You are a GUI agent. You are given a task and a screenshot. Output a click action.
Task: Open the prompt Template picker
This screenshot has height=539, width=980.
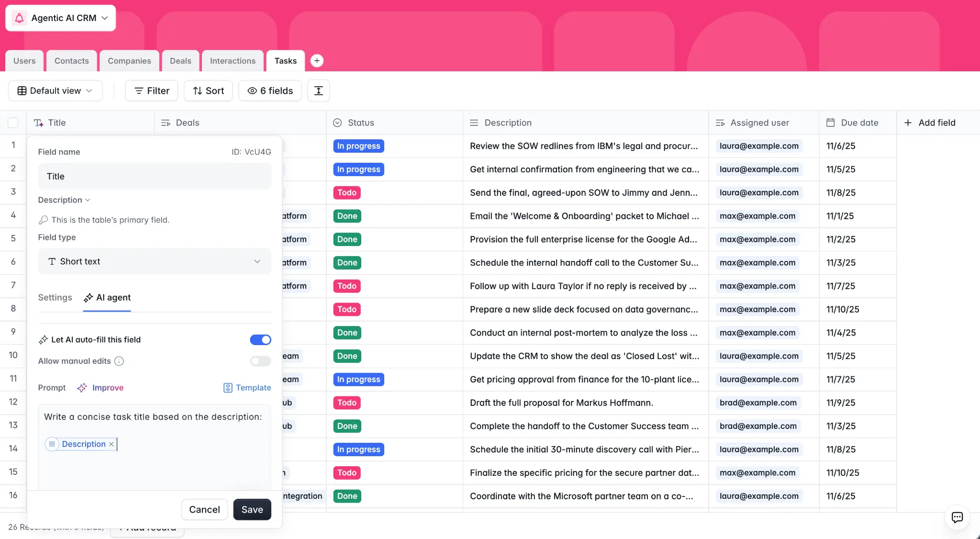click(x=247, y=388)
